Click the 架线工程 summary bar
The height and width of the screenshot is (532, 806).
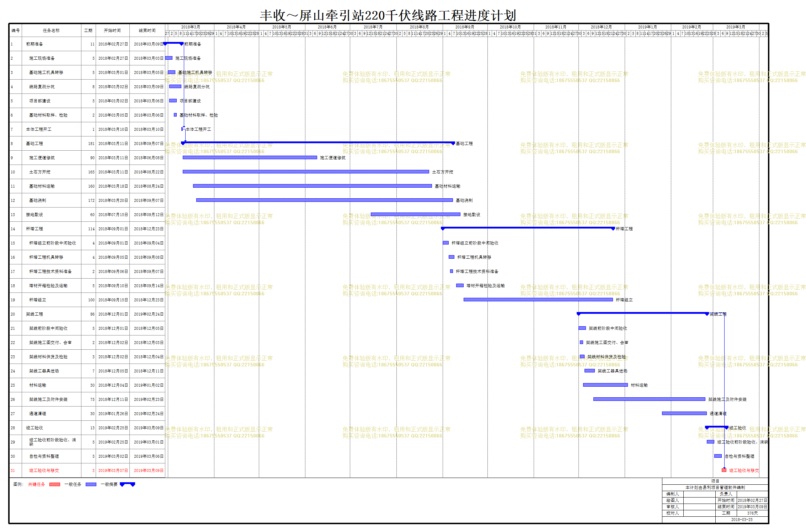(x=643, y=313)
